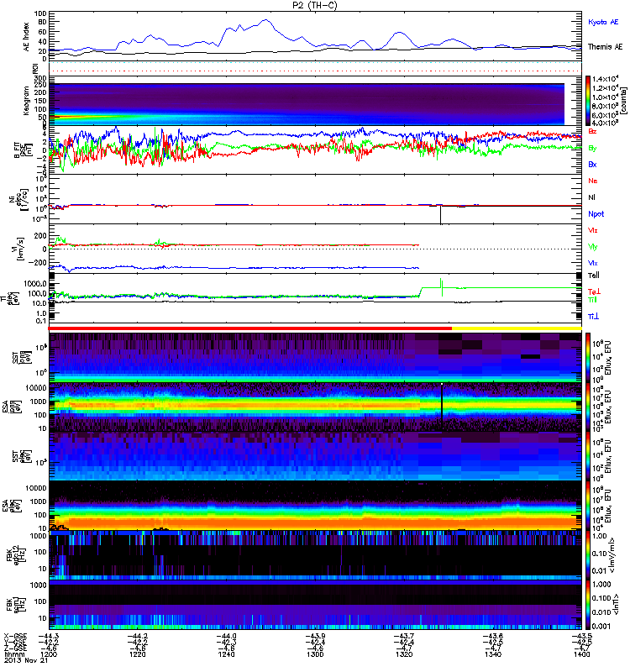Screen dimensions: 630x672
Task: Click the 1300 time tick label
Action: [x=315, y=654]
